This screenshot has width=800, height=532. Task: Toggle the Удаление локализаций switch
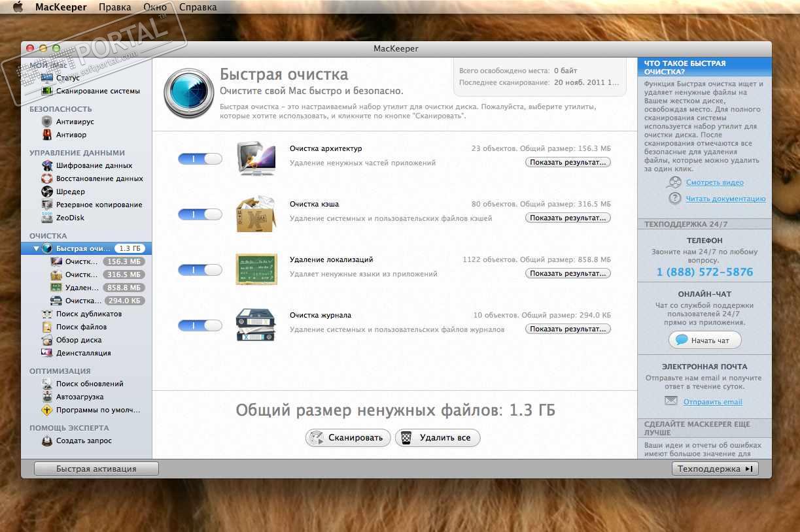pos(200,270)
